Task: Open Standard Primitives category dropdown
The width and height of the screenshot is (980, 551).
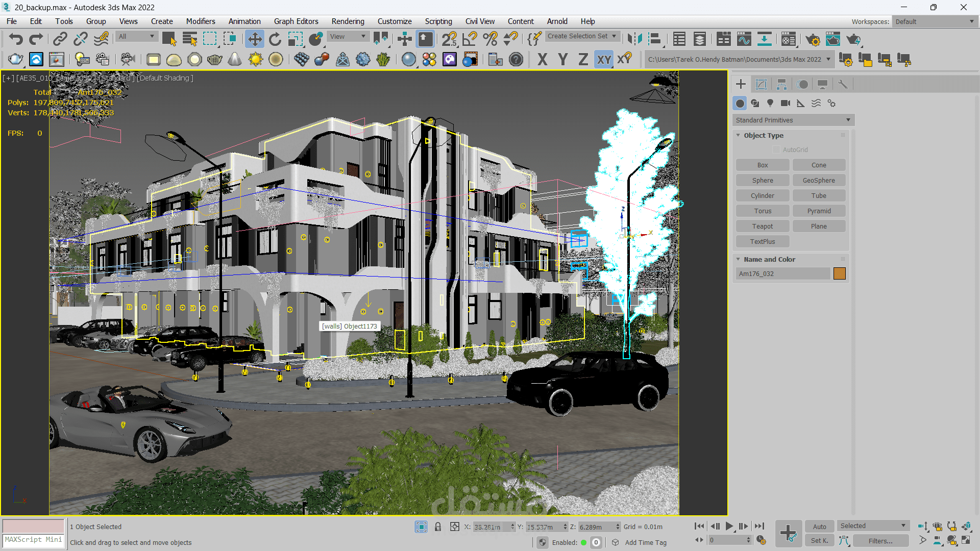Action: [793, 120]
